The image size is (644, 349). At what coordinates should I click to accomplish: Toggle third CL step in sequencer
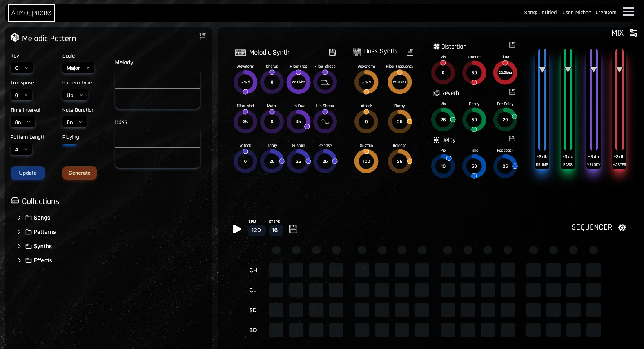click(316, 290)
